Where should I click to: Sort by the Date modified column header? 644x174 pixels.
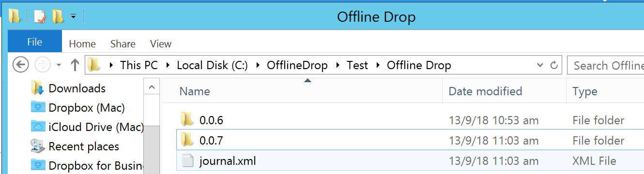click(x=485, y=91)
